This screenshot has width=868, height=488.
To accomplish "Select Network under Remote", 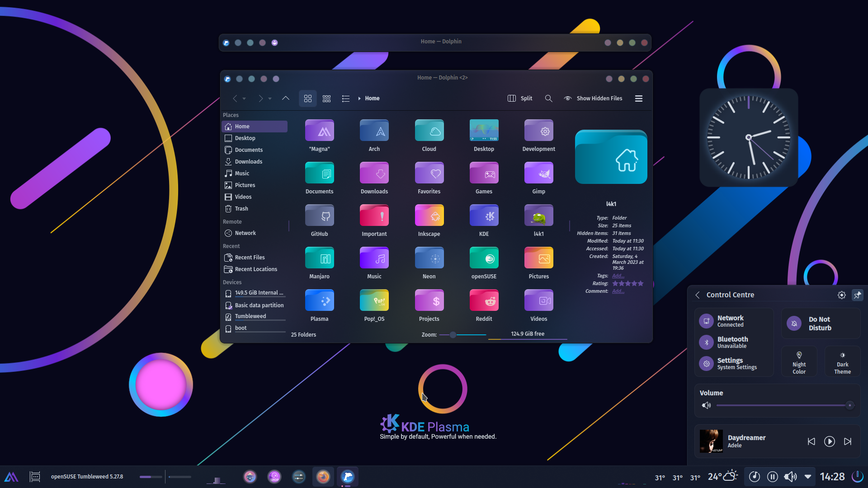I will (x=254, y=233).
